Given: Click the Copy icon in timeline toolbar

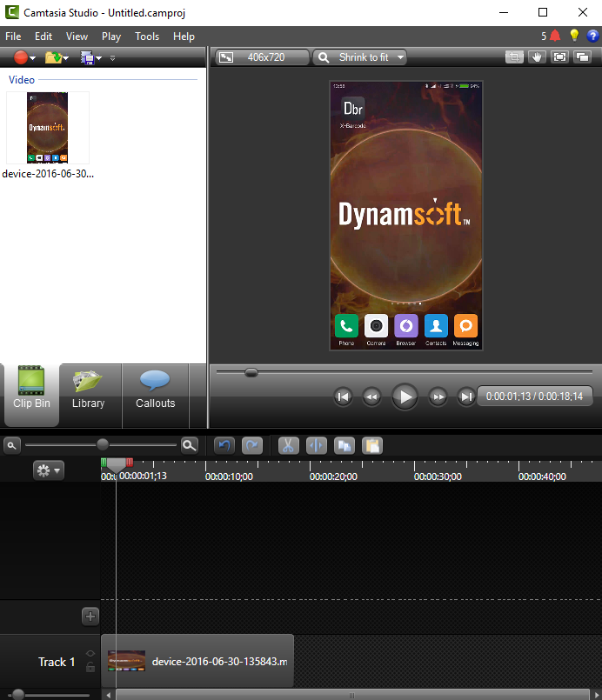Looking at the screenshot, I should pos(344,445).
